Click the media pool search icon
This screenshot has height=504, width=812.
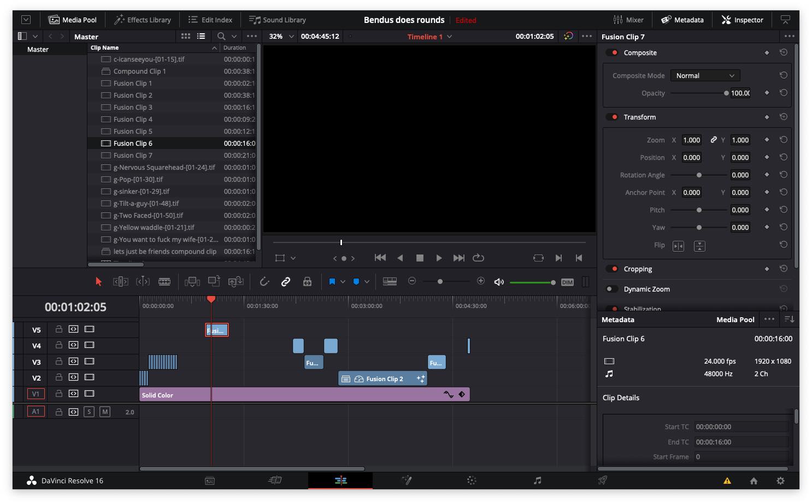click(x=221, y=36)
